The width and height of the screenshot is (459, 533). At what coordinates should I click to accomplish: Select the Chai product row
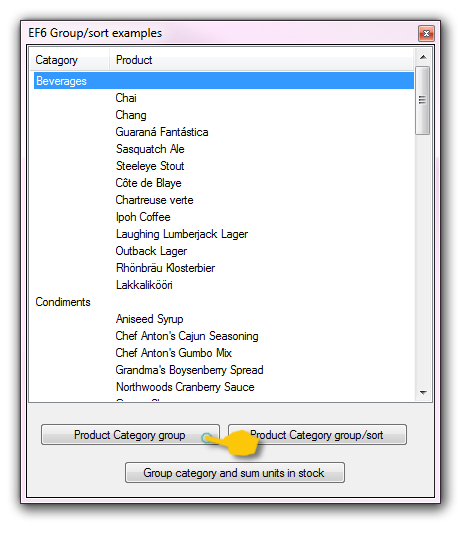pos(224,98)
